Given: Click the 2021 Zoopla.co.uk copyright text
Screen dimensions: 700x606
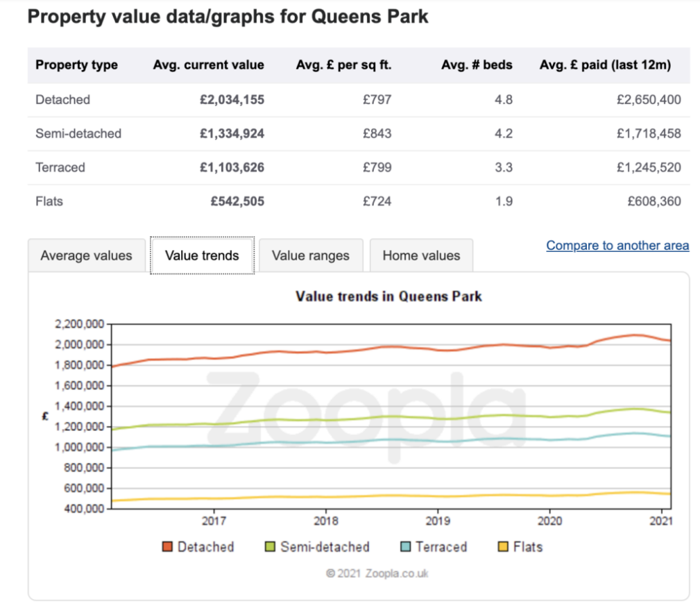Looking at the screenshot, I should coord(377,574).
